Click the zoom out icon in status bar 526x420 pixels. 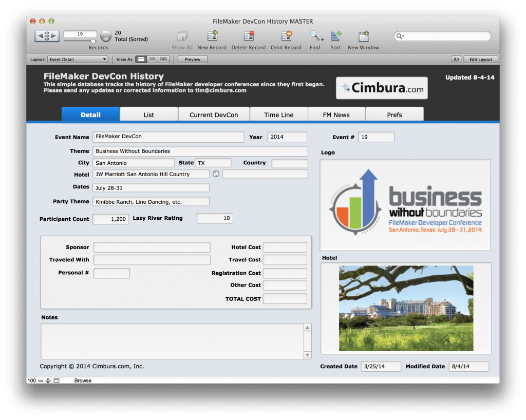pos(41,380)
